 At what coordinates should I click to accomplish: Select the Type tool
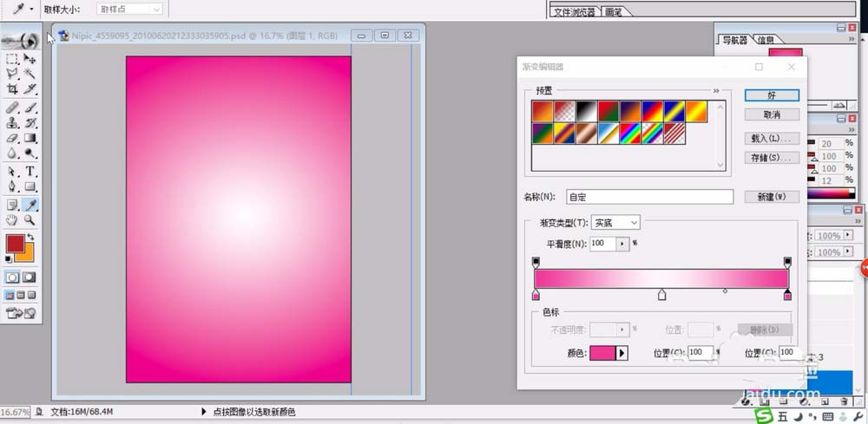[x=30, y=172]
